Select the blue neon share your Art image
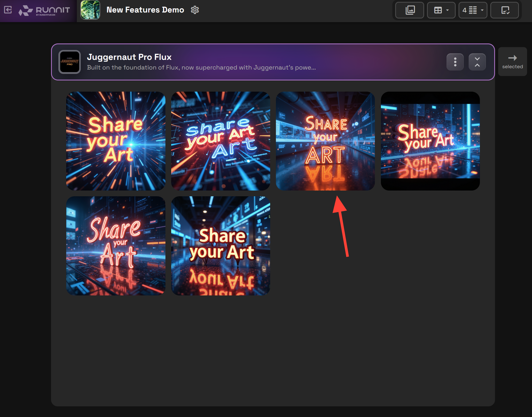 coord(220,141)
